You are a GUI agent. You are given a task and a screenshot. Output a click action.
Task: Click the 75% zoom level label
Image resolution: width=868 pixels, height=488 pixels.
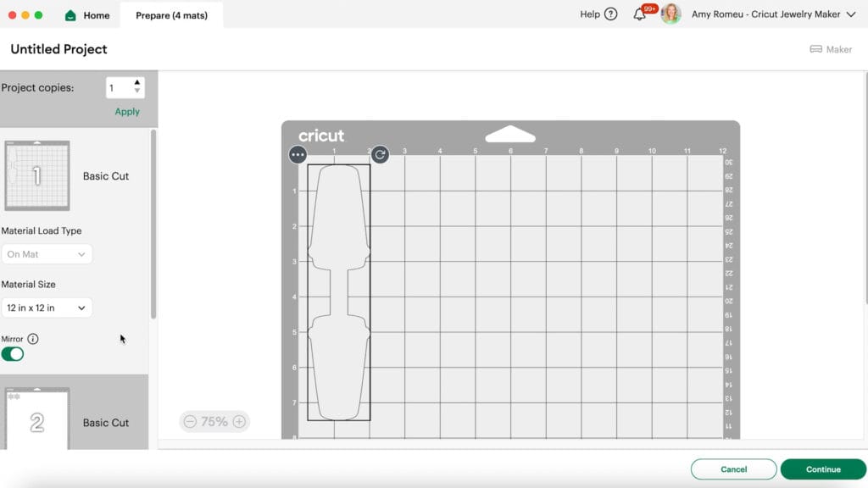(x=214, y=422)
